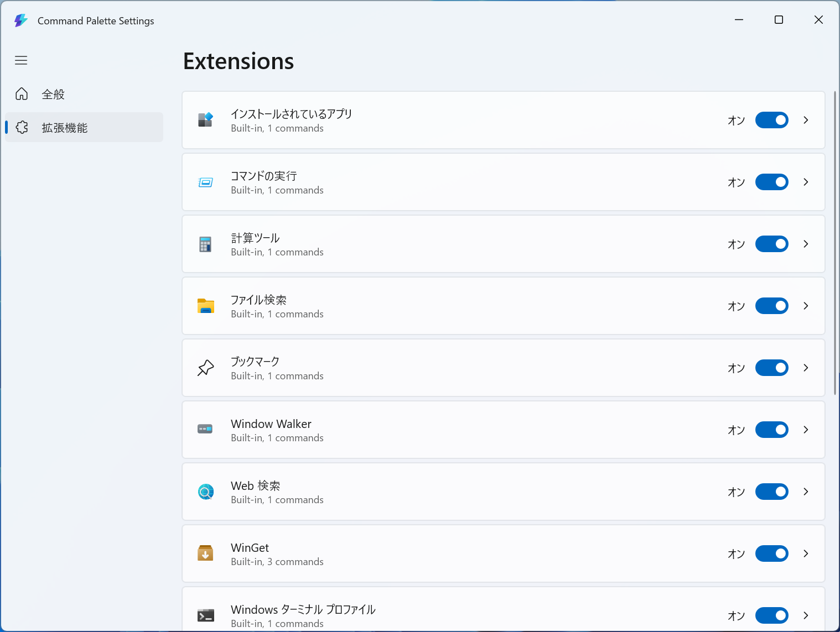
Task: Expand the 計算ツール extension chevron
Action: (x=806, y=244)
